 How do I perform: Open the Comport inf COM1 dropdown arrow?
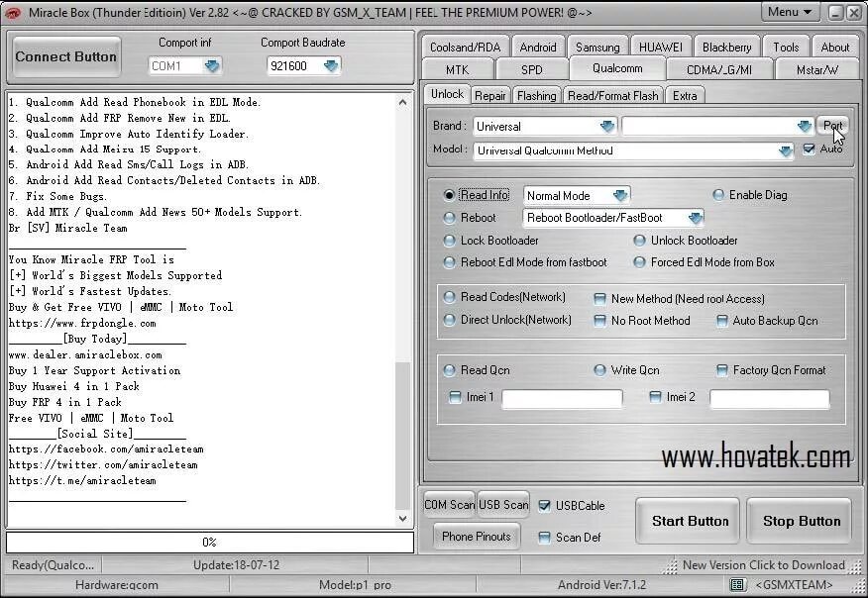point(211,65)
